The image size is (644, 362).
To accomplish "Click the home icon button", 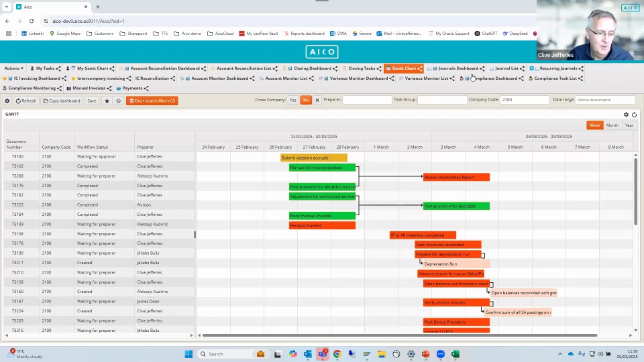I will (118, 101).
